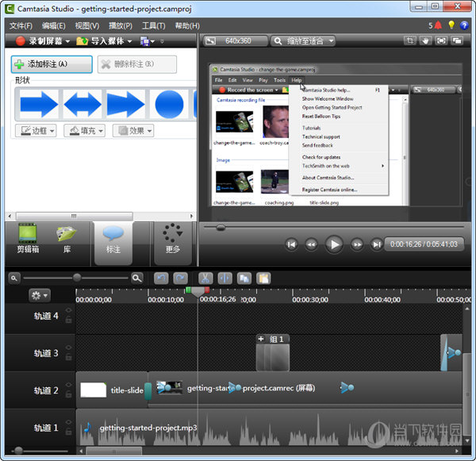Lock Track 2 (轨道 2)

click(68, 394)
